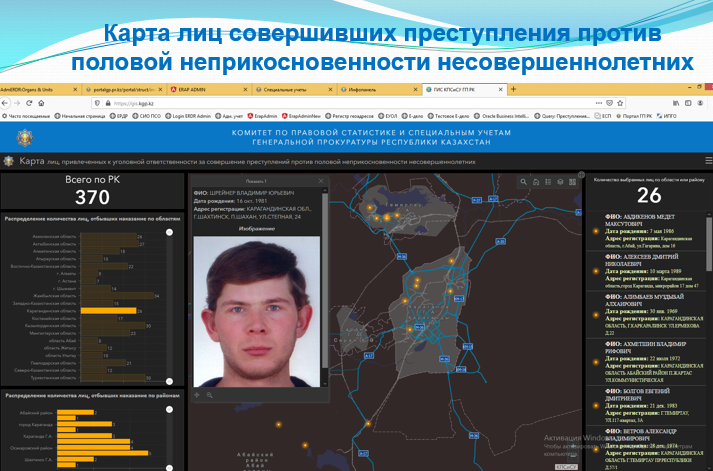Click the Абайский район bar with value 2
This screenshot has height=471, width=713.
[x=75, y=412]
